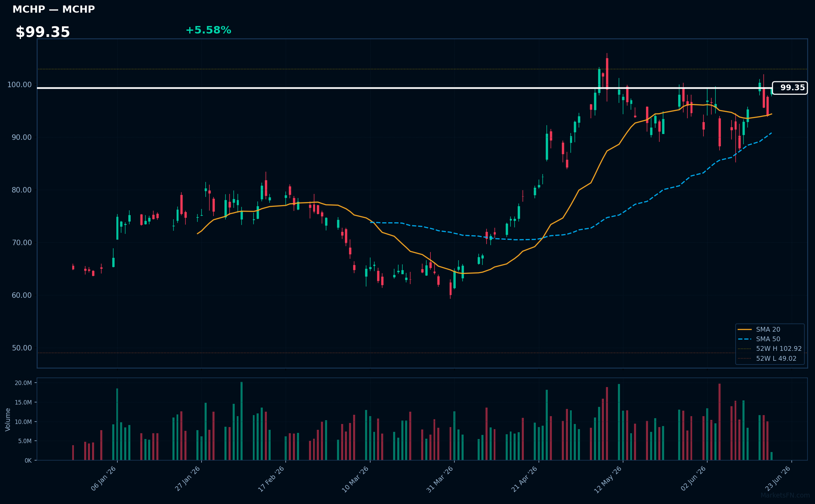
Task: Click the MCHP — MCHP chart title
Action: [x=54, y=9]
